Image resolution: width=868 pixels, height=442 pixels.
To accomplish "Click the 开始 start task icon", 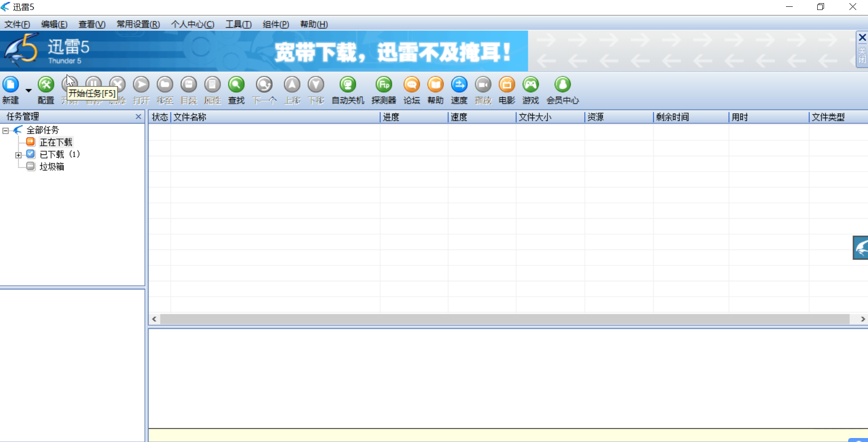I will pyautogui.click(x=70, y=85).
